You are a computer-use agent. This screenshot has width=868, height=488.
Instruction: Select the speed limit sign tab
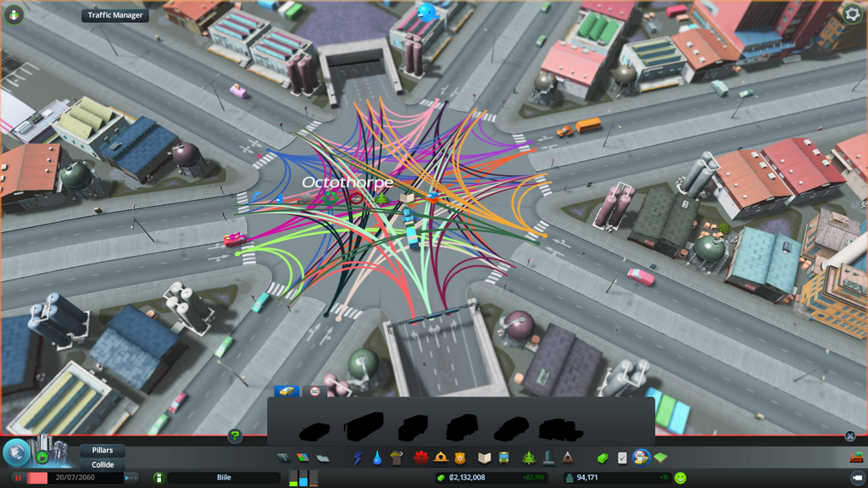(x=314, y=391)
